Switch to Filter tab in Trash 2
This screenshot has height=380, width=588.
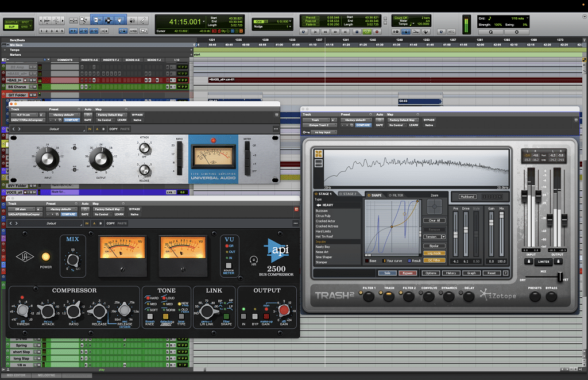point(396,195)
